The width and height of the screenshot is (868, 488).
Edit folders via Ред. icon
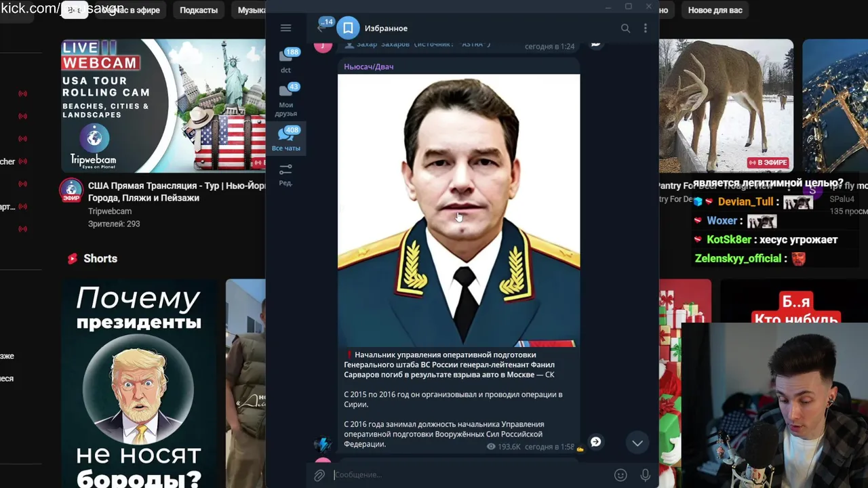click(x=285, y=174)
